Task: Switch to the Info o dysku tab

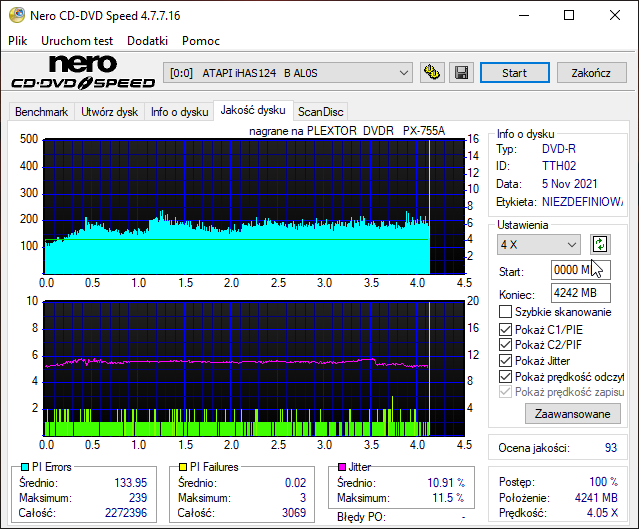Action: 180,112
